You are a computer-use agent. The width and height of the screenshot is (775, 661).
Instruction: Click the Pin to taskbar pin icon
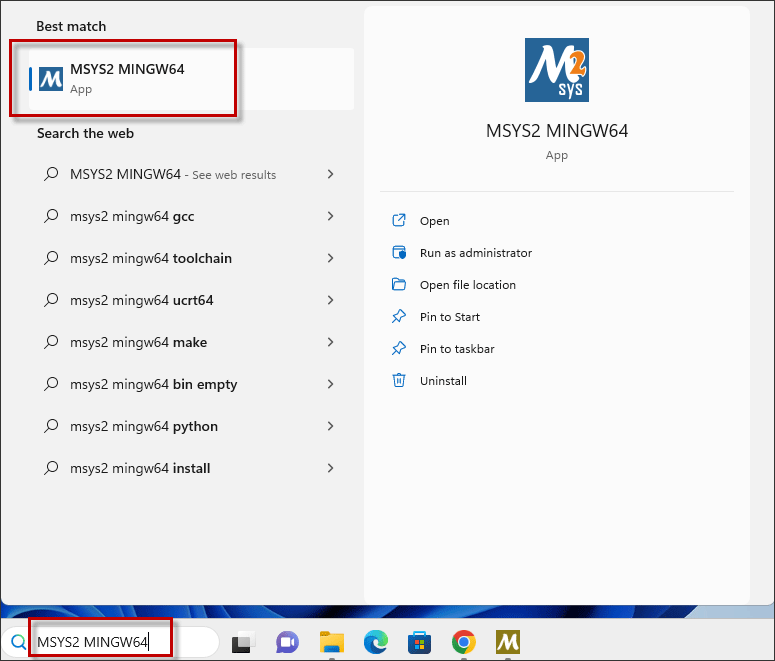click(399, 348)
